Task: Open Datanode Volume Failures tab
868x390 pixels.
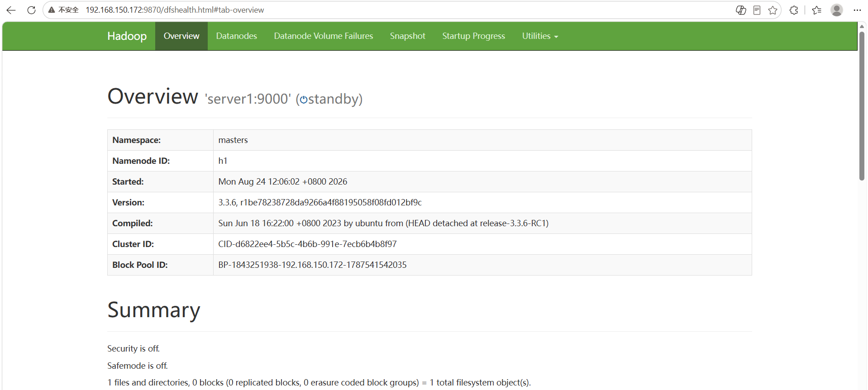Action: click(324, 36)
